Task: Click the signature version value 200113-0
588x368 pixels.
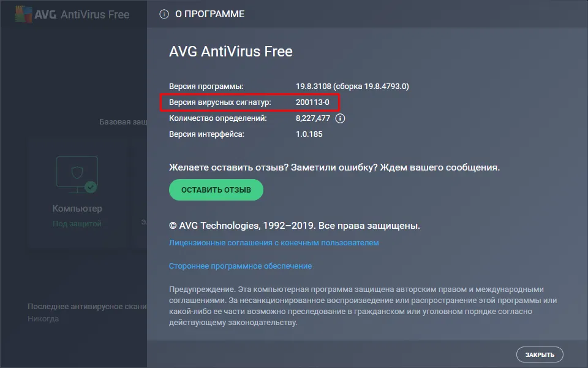Action: coord(312,102)
